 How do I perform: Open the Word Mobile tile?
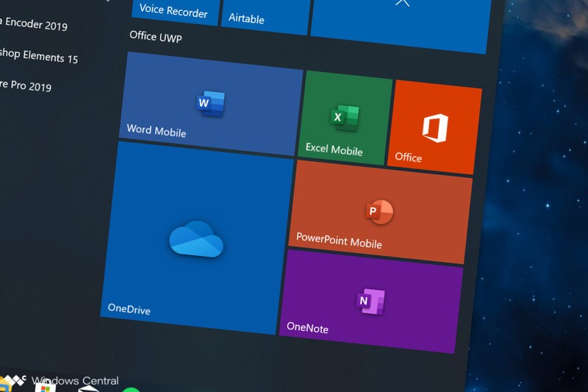[x=211, y=104]
